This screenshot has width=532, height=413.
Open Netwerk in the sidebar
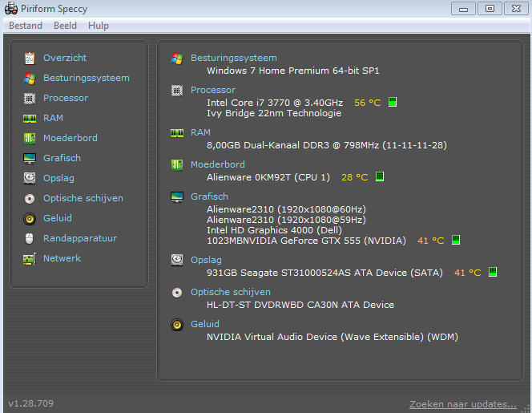click(62, 258)
